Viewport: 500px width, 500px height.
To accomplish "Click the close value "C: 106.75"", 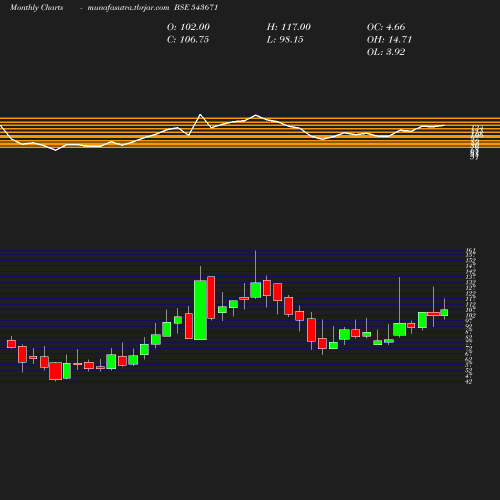I will 188,40.
